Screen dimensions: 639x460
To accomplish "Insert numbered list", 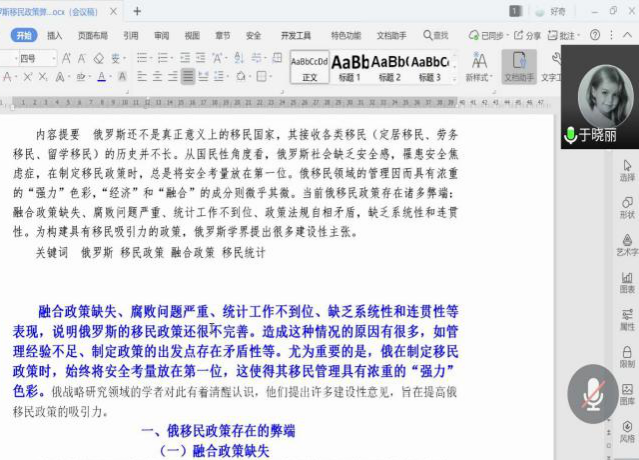I will coord(162,58).
